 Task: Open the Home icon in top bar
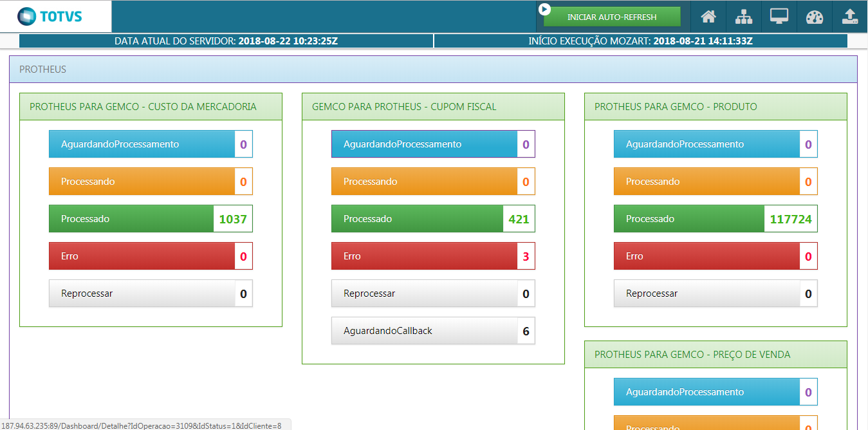click(708, 17)
